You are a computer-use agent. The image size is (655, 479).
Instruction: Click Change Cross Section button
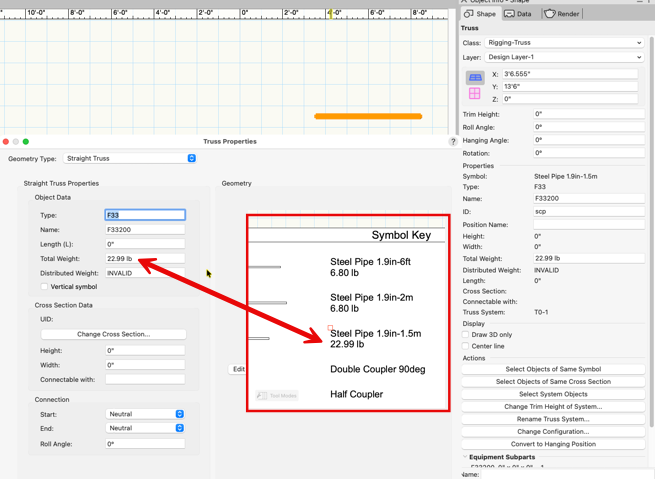(113, 334)
